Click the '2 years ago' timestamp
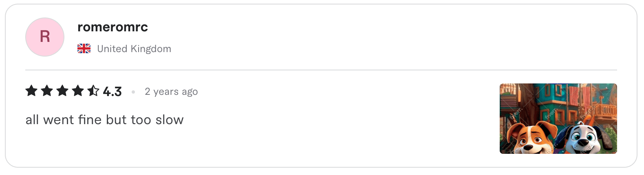The image size is (644, 175). [x=171, y=92]
